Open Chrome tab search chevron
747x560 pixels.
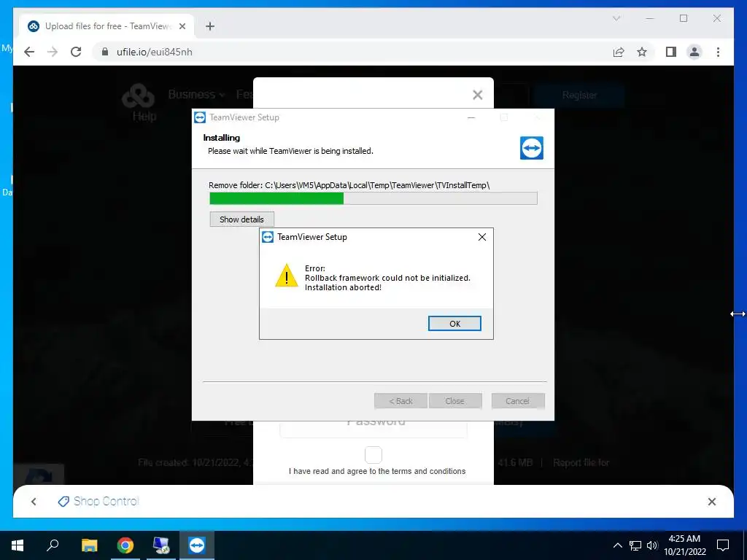tap(616, 18)
